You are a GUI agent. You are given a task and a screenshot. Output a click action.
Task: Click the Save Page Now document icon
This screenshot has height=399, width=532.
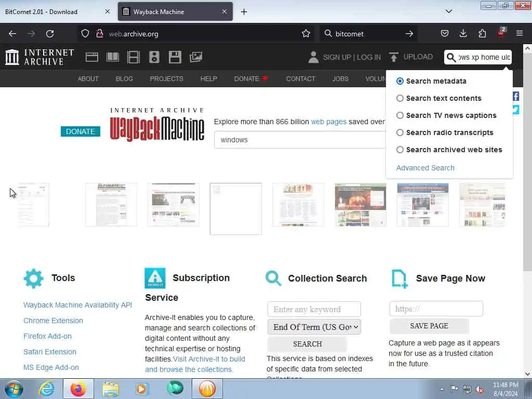(400, 279)
